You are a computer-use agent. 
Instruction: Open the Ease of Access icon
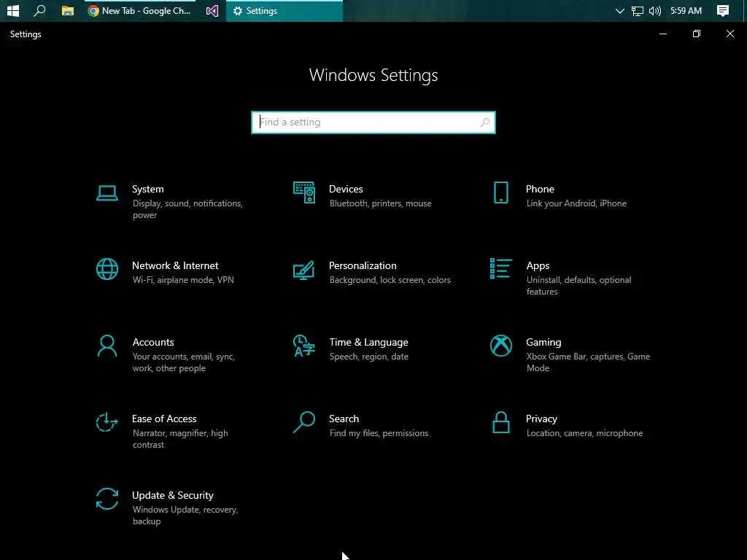pos(107,422)
